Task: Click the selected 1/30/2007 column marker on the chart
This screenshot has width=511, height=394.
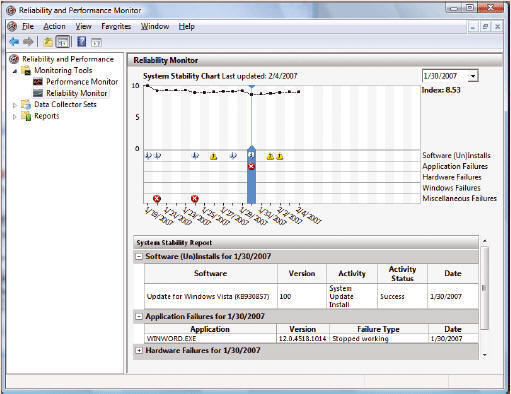Action: [x=251, y=176]
